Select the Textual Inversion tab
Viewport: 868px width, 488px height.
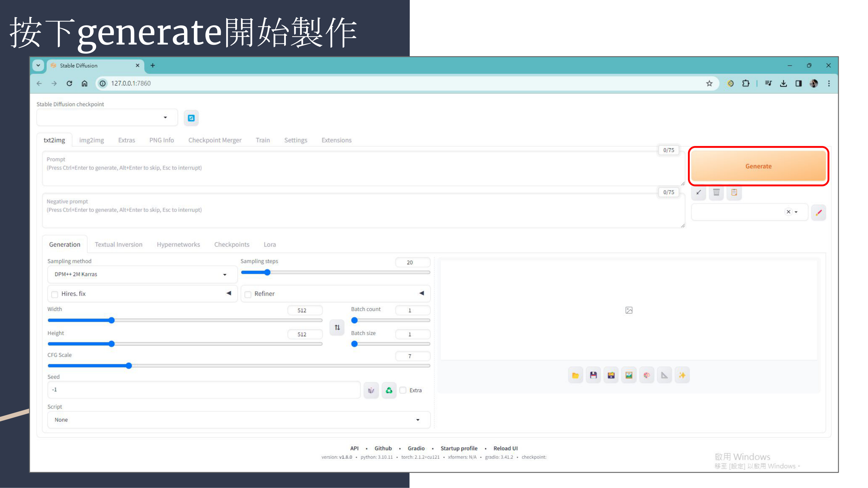[x=118, y=245]
